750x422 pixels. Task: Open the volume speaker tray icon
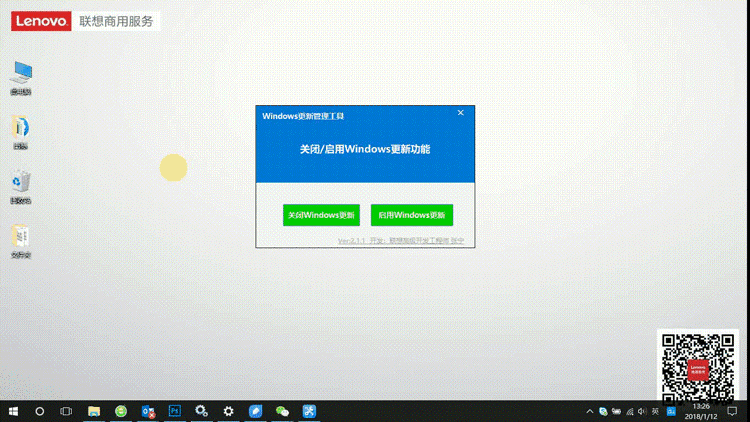click(642, 411)
